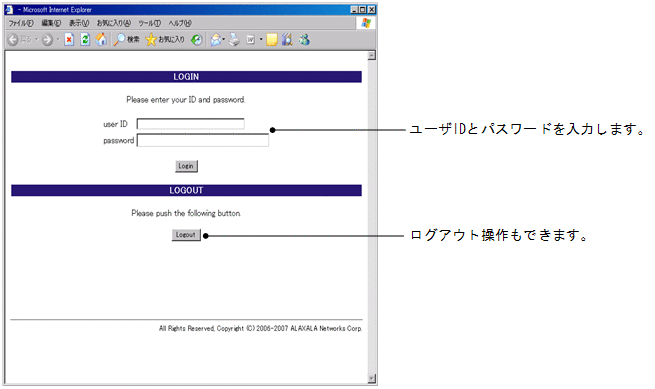Click the scrollbar up arrow
The width and height of the screenshot is (655, 389).
(372, 56)
